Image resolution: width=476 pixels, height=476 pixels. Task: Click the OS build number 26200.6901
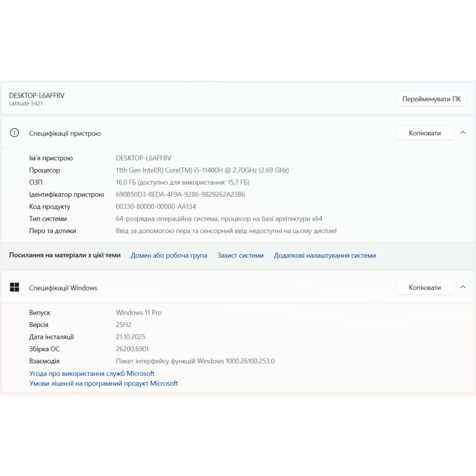[x=132, y=349]
